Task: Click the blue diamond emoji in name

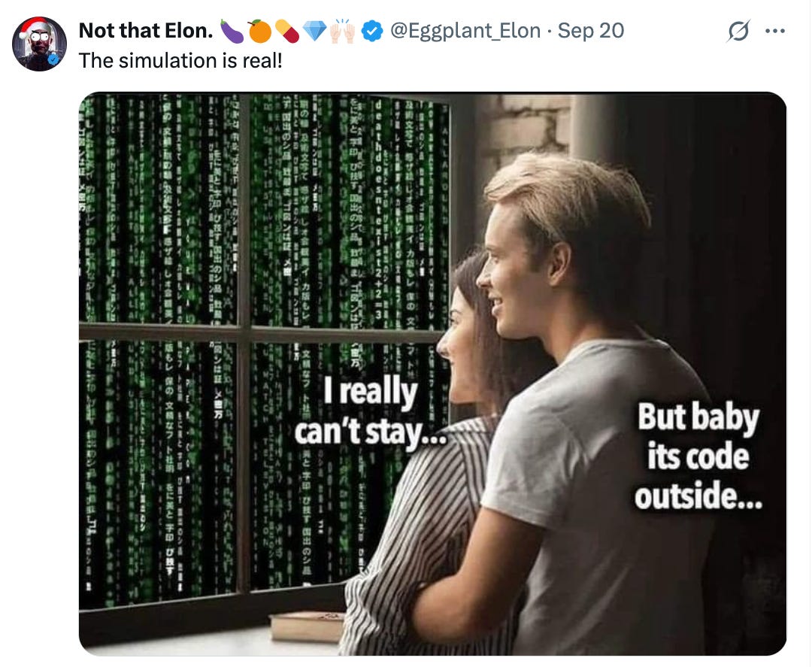Action: pyautogui.click(x=314, y=31)
